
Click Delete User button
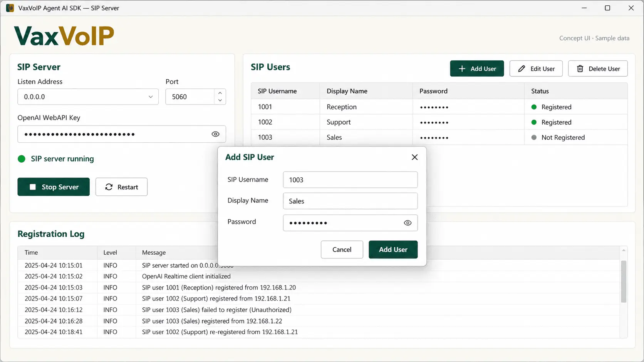pos(598,68)
